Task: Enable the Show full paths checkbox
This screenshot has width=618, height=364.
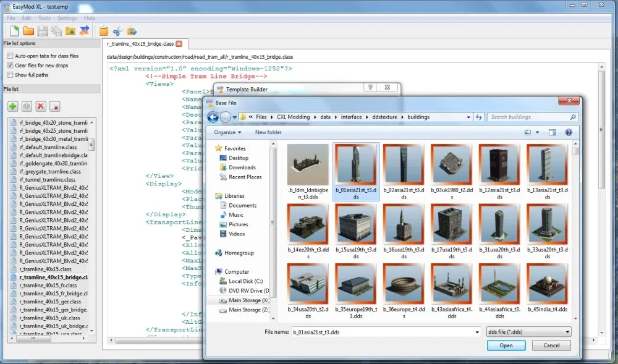Action: 10,75
